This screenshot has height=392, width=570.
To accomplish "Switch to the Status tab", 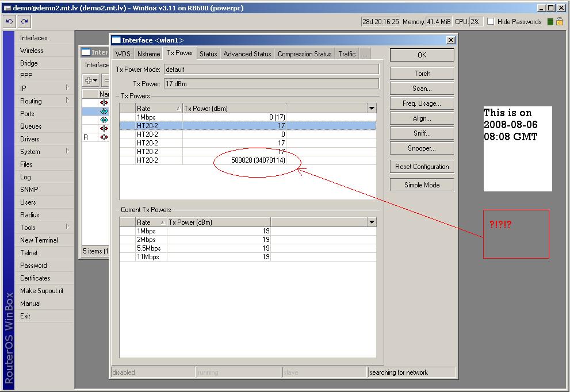I will click(208, 54).
